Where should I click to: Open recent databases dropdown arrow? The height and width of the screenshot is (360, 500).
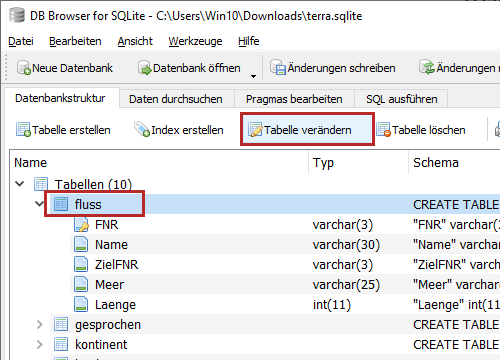point(253,76)
